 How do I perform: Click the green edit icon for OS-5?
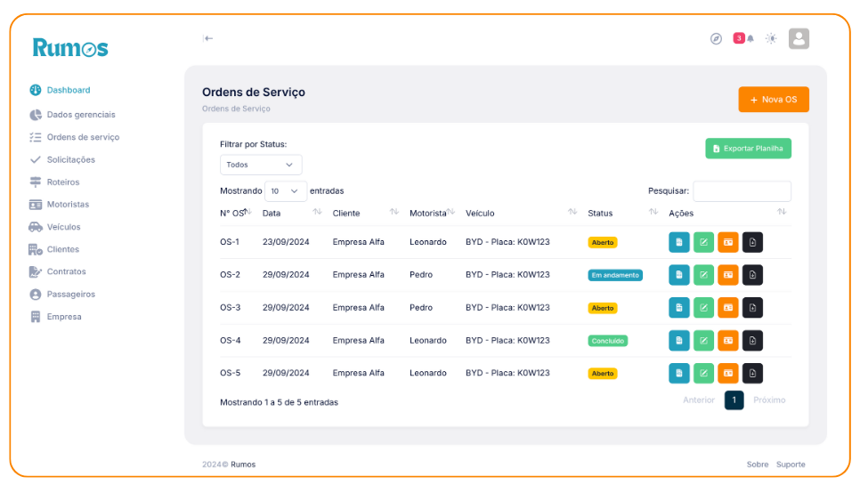click(703, 374)
